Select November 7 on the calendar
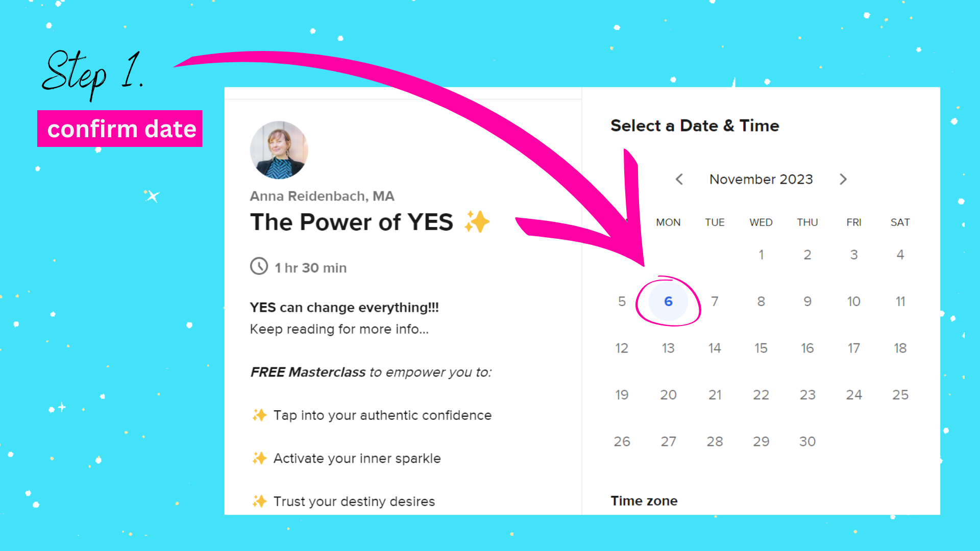 (715, 301)
